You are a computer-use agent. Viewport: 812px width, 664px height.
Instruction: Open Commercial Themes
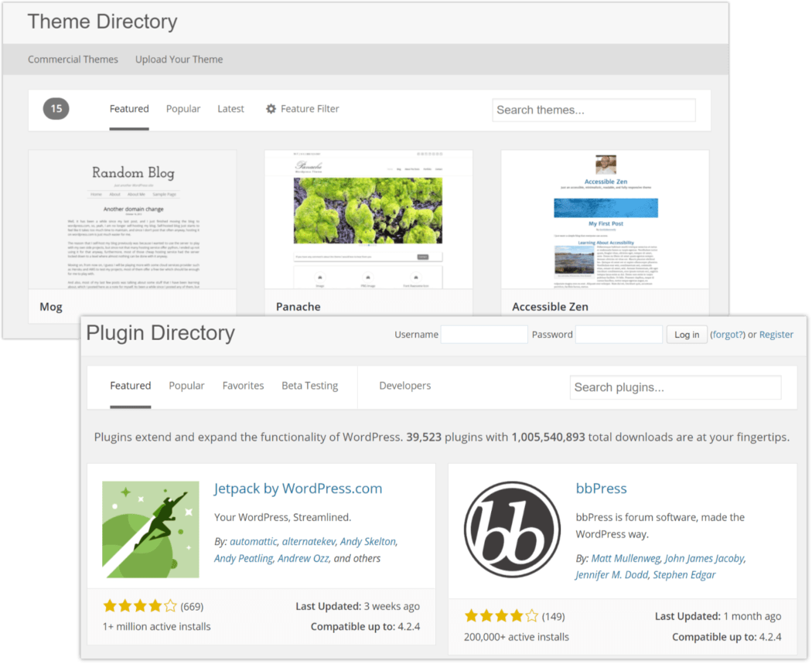[x=73, y=59]
